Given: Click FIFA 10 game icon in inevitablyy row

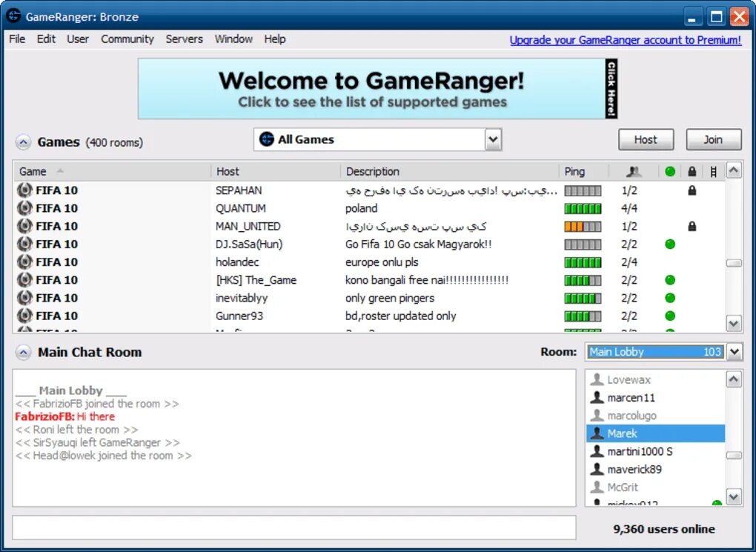Looking at the screenshot, I should point(24,298).
